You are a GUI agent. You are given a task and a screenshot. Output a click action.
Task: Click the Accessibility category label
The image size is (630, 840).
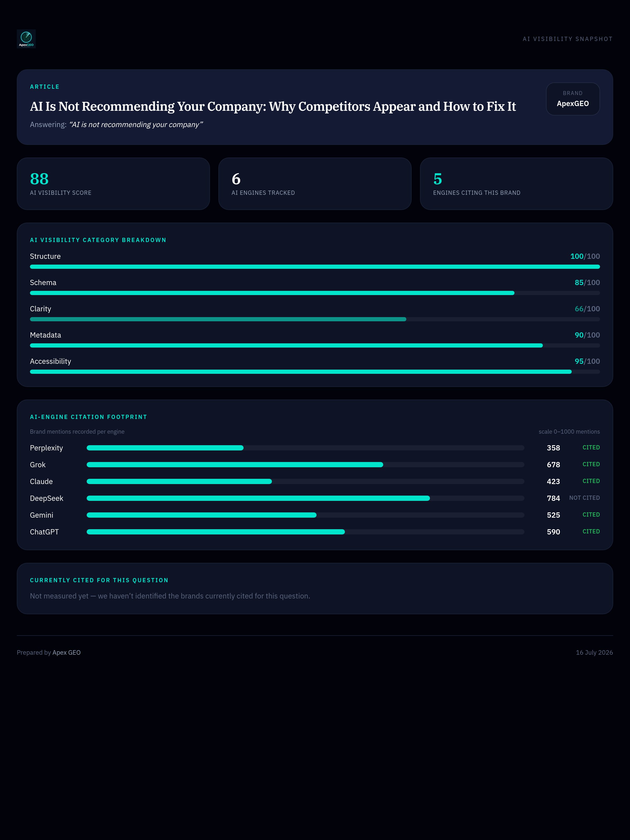click(x=50, y=361)
